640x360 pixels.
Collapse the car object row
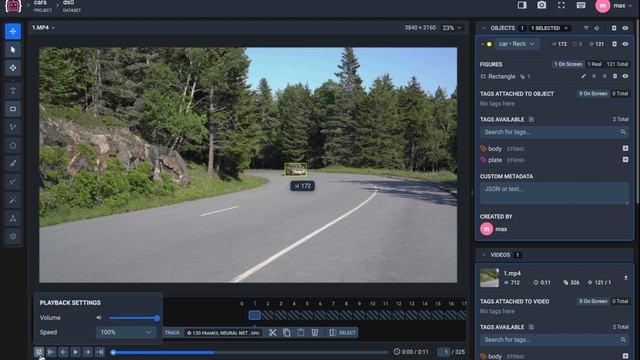pyautogui.click(x=482, y=44)
